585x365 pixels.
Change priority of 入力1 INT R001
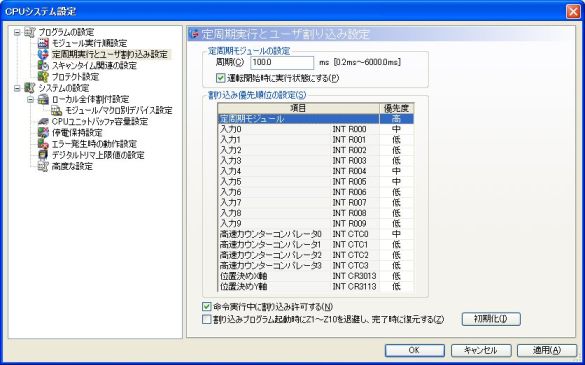(397, 140)
